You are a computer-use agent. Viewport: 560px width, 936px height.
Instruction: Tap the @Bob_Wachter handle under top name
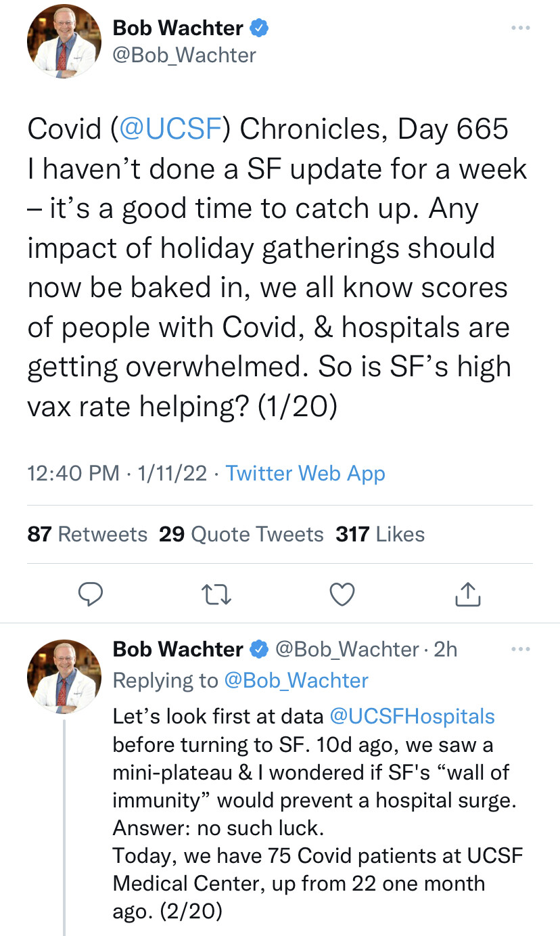185,54
